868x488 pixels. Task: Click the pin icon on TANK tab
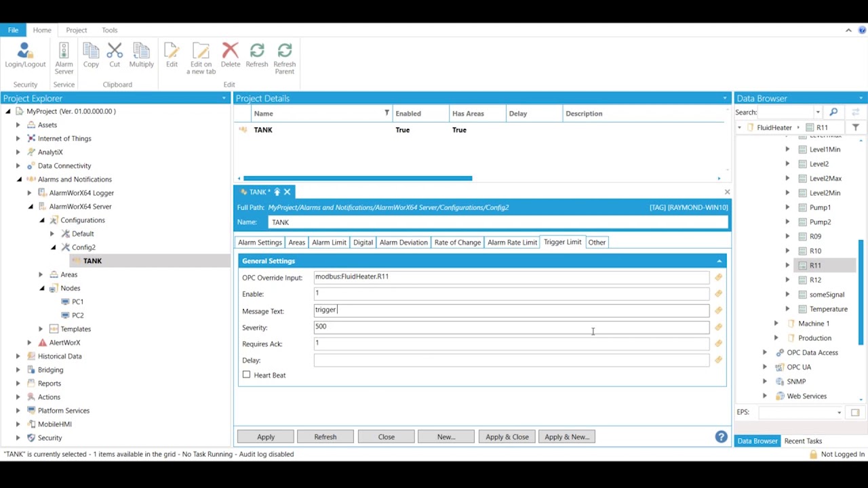277,192
